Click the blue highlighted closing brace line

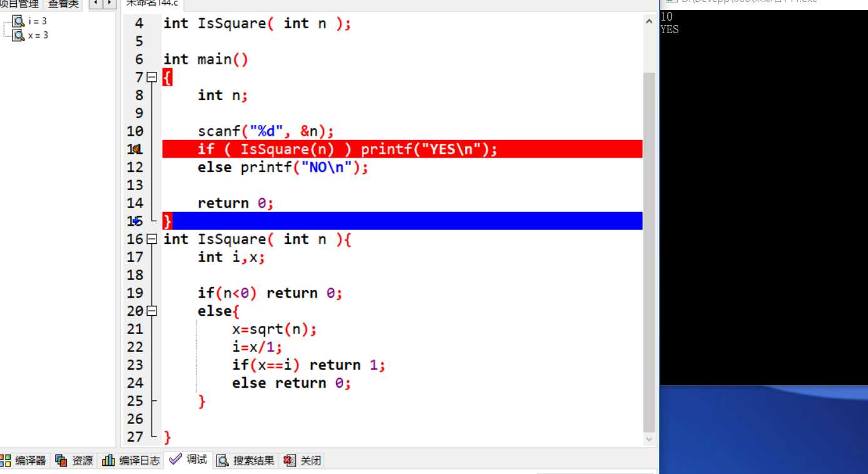click(x=402, y=221)
